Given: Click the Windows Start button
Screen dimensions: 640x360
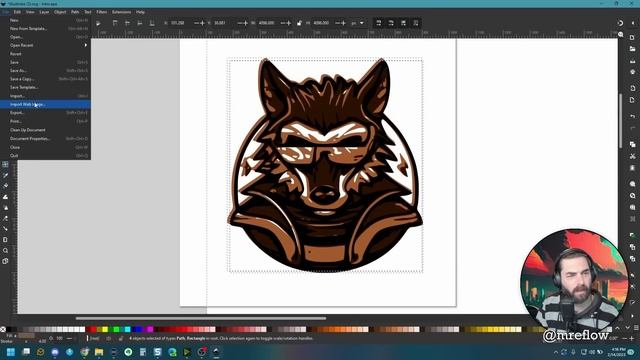Looking at the screenshot, I should 11,352.
